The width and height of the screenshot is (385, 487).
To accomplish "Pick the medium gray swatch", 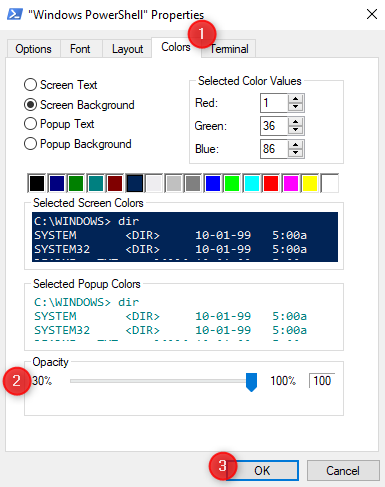I will click(193, 183).
